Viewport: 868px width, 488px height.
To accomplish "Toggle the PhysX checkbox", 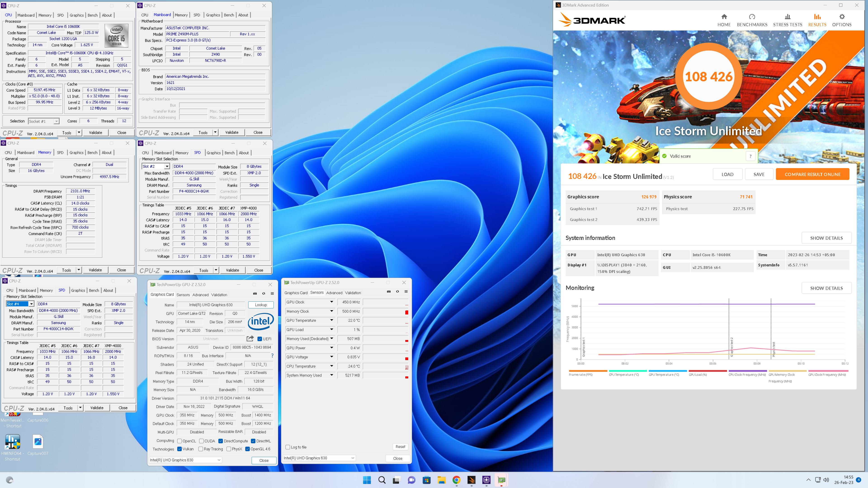I will (x=229, y=449).
